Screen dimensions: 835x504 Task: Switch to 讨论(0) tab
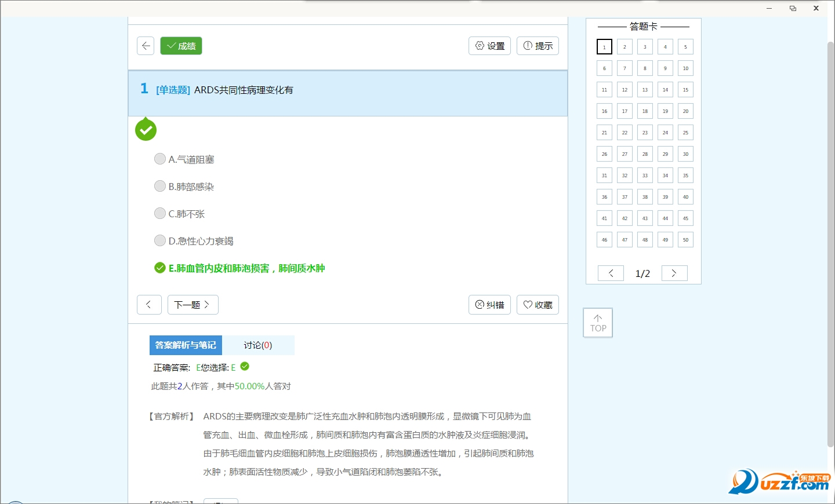point(258,345)
